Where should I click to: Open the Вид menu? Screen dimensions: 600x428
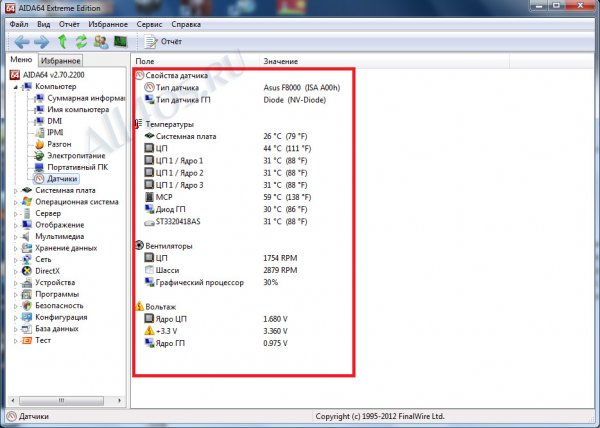point(44,24)
